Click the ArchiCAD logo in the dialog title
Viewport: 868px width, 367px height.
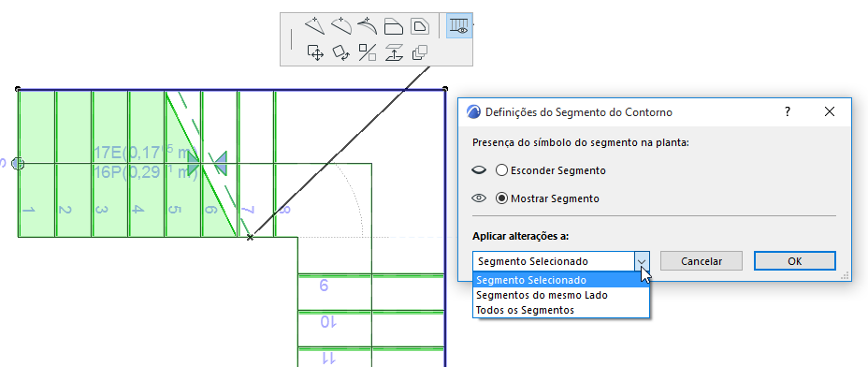pos(474,112)
